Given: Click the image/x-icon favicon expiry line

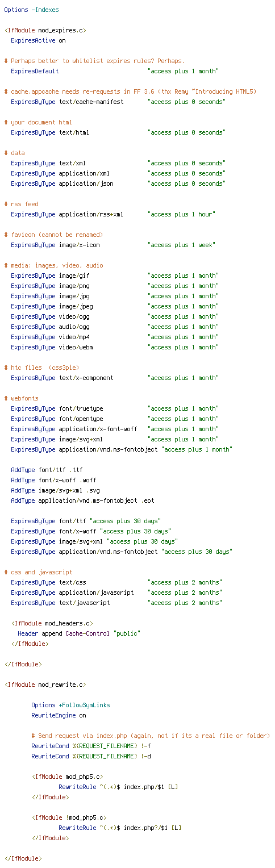Looking at the screenshot, I should pyautogui.click(x=113, y=245).
